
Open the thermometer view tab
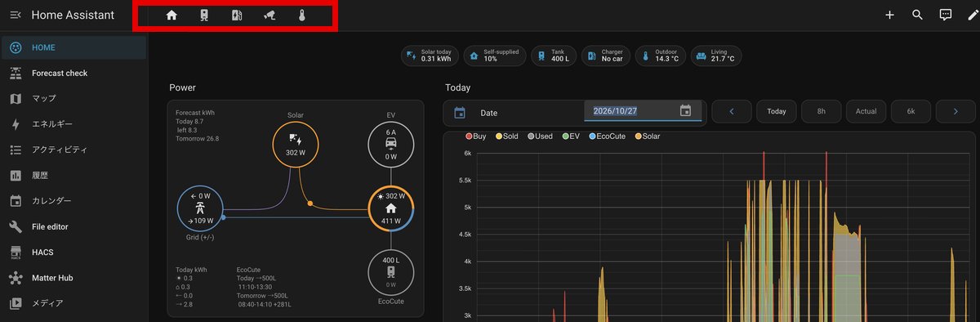click(x=301, y=15)
